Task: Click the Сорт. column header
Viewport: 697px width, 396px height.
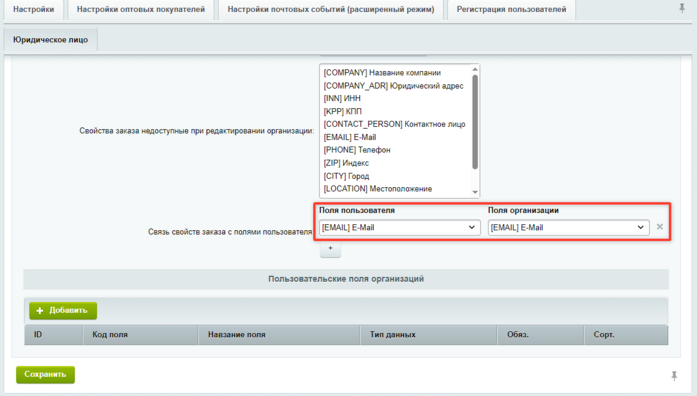Action: [626, 335]
